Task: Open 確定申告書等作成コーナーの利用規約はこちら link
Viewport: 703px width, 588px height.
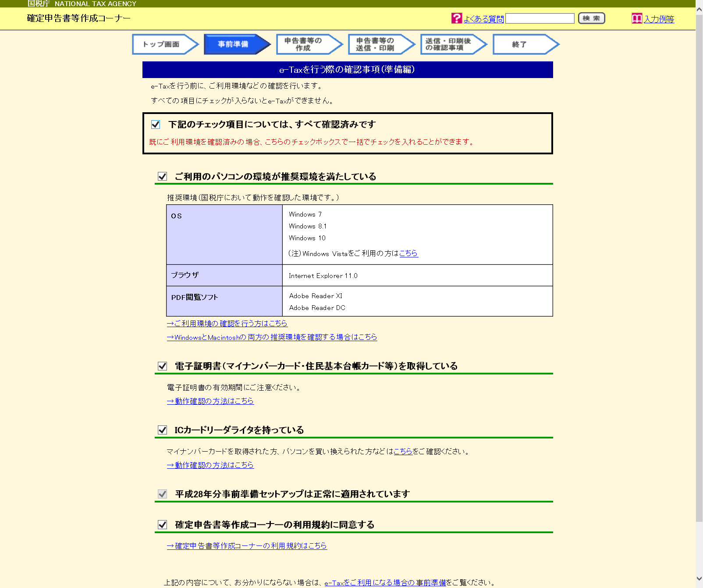Action: pos(247,546)
